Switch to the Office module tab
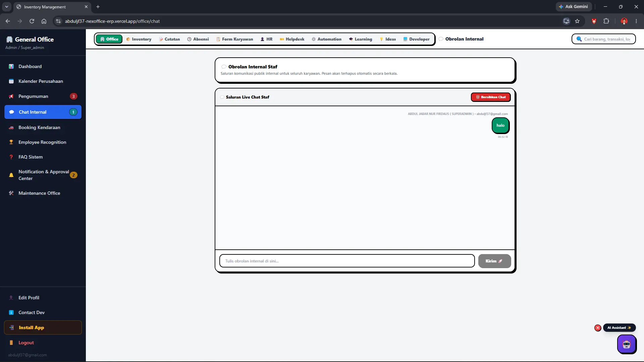The image size is (644, 362). tap(109, 39)
